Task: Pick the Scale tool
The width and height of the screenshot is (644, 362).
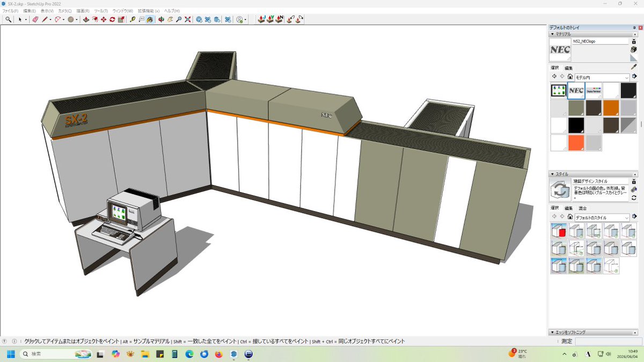Action: 121,19
